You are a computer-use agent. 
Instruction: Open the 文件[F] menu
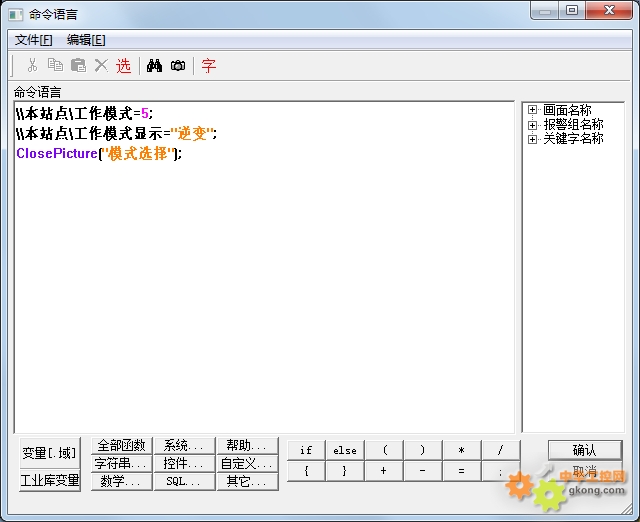34,40
